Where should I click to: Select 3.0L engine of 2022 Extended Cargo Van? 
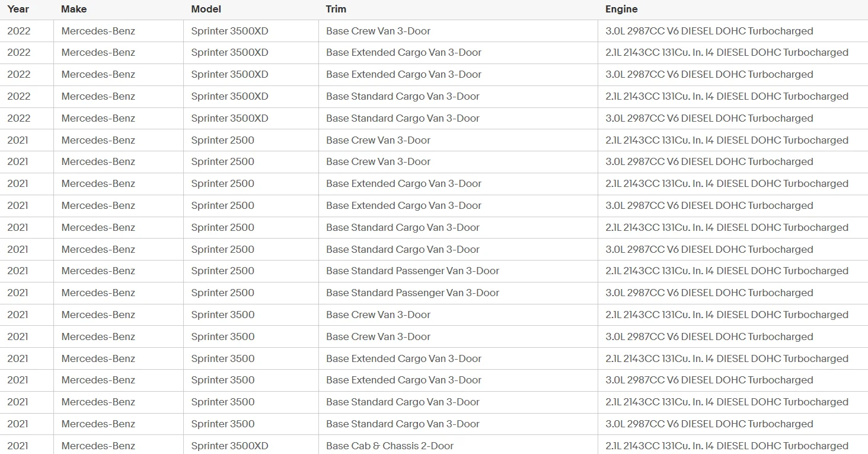709,74
